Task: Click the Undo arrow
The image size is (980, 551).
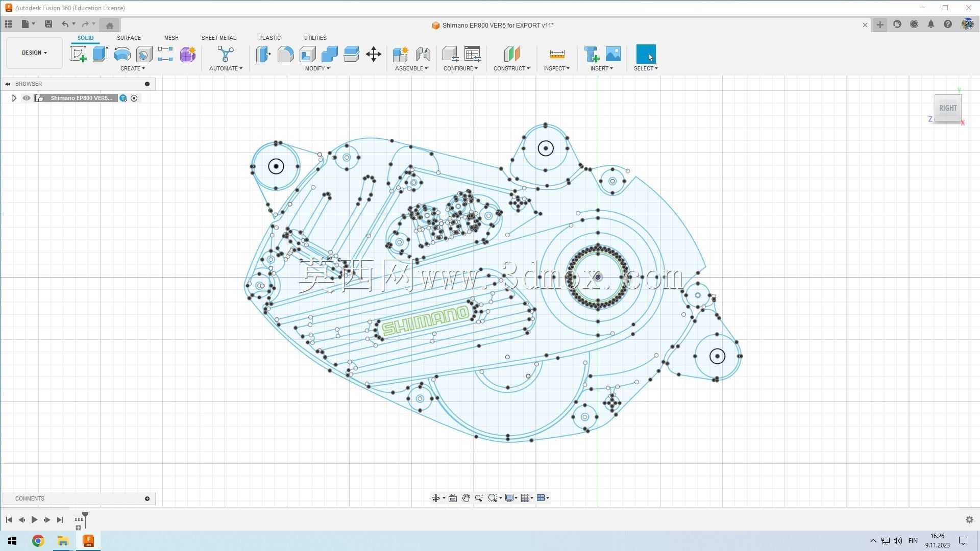Action: [x=65, y=24]
